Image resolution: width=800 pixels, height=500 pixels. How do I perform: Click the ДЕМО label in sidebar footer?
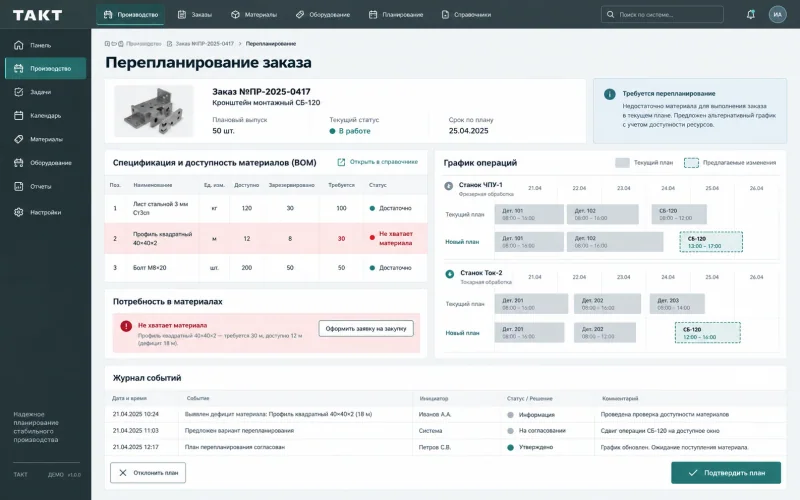click(x=56, y=475)
